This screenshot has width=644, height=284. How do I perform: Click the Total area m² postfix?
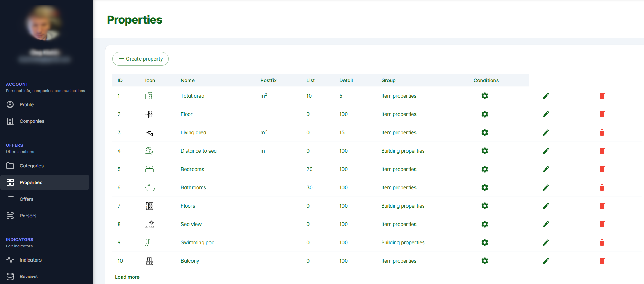click(264, 95)
